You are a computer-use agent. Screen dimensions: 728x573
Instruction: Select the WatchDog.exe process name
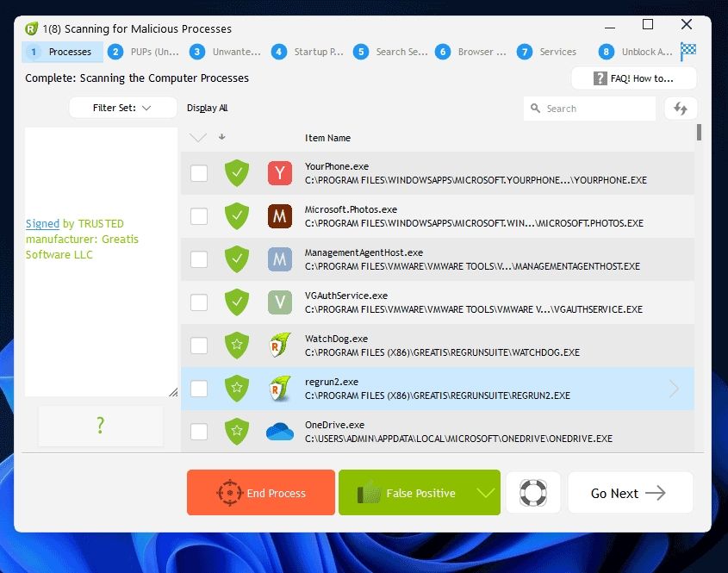(x=336, y=339)
